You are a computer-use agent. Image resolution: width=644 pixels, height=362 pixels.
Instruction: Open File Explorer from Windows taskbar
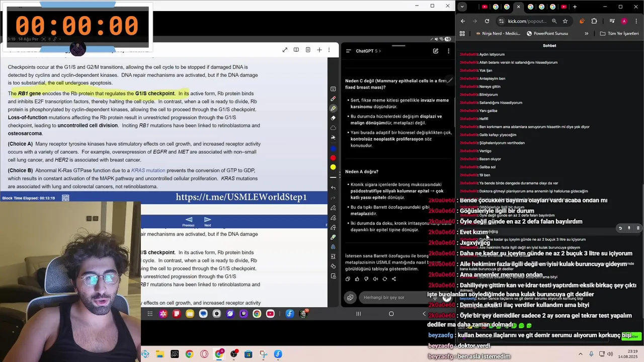(159, 354)
